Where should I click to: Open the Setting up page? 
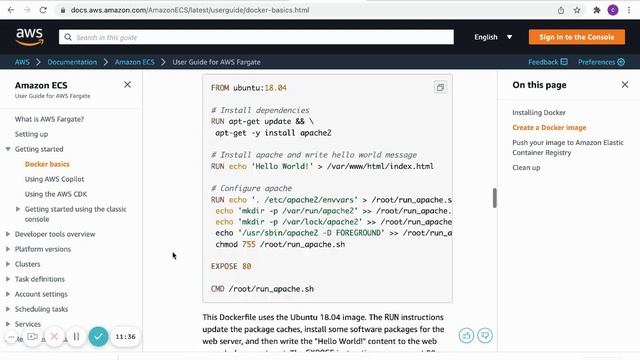click(x=31, y=134)
